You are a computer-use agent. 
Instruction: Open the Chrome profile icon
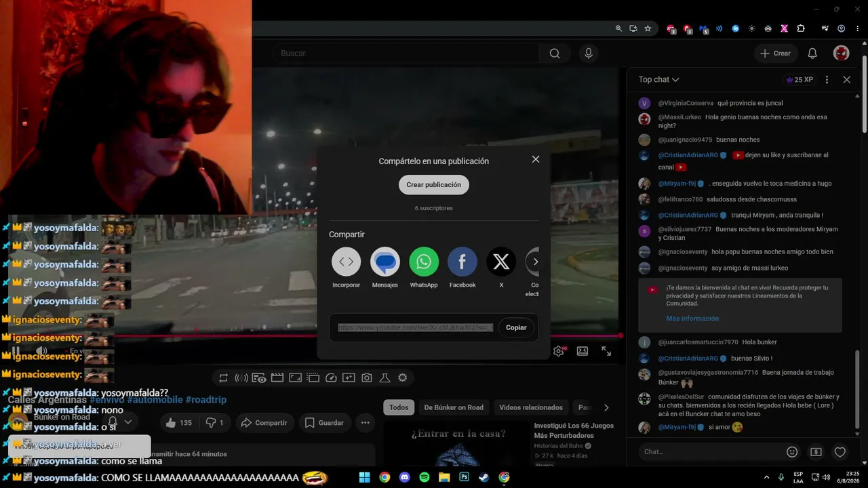[841, 28]
